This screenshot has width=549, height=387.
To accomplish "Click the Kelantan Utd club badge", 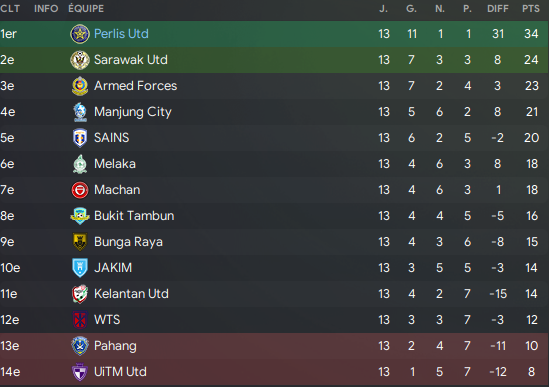I will (x=80, y=294).
